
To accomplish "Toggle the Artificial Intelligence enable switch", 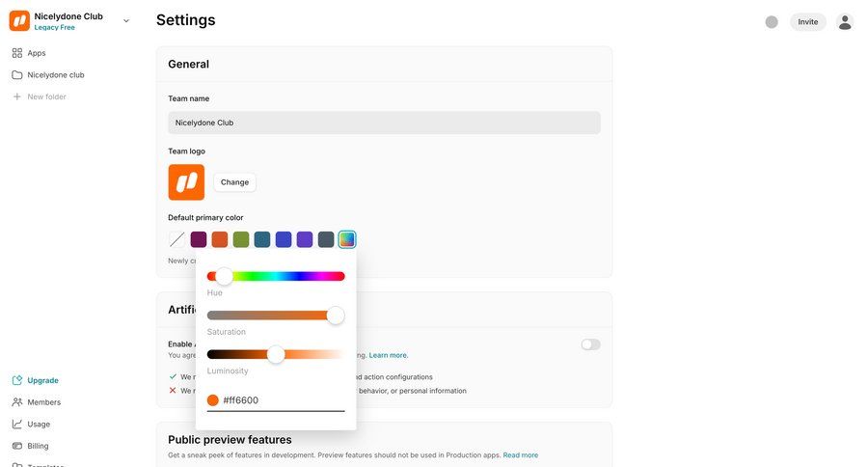I will point(590,344).
